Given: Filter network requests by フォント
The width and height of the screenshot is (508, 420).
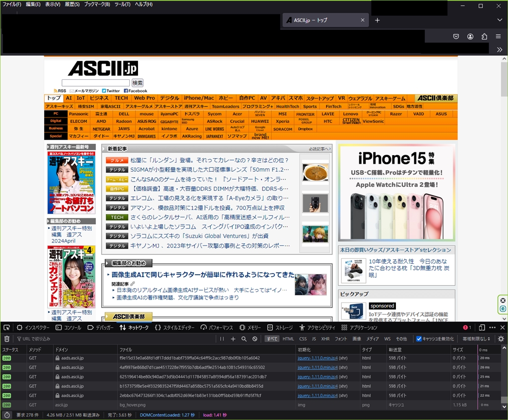Looking at the screenshot, I should click(x=341, y=339).
